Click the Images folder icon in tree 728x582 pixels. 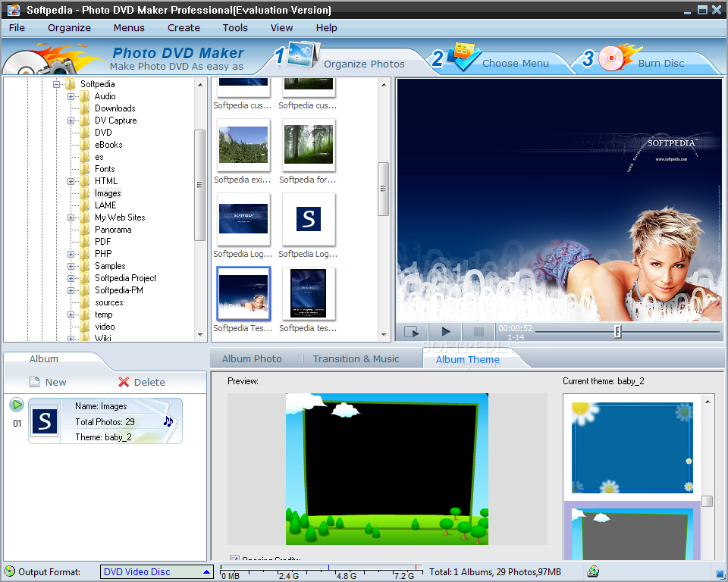(84, 193)
